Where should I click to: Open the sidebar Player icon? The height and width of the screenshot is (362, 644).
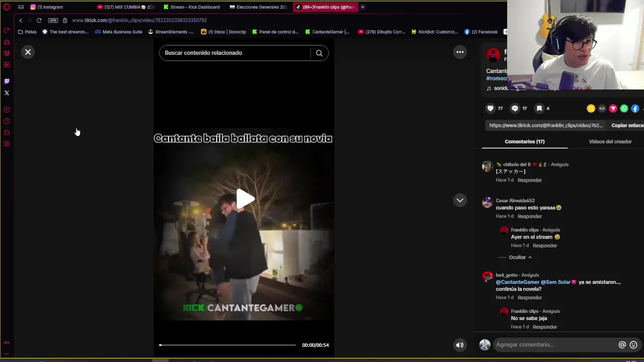pos(7,110)
